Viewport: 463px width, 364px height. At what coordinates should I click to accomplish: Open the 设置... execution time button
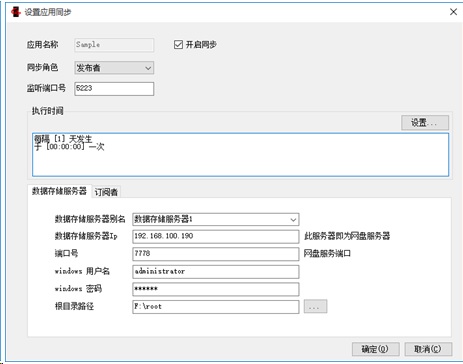(x=425, y=123)
